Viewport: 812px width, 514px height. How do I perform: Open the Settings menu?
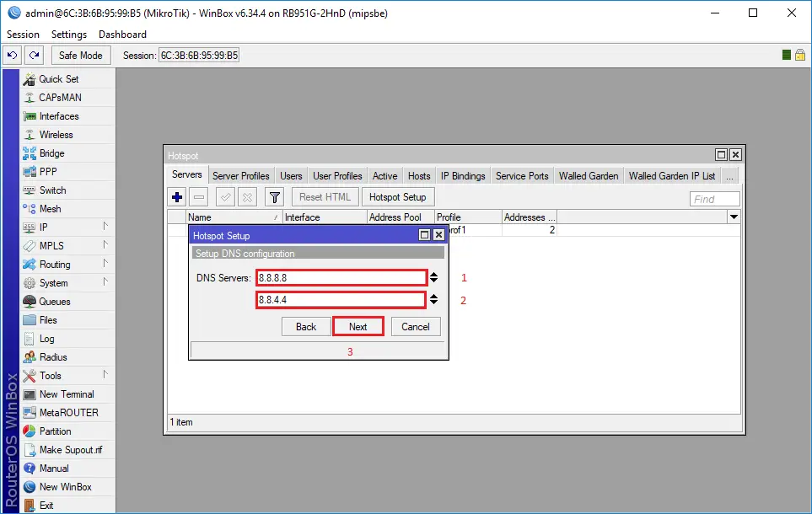(x=69, y=35)
